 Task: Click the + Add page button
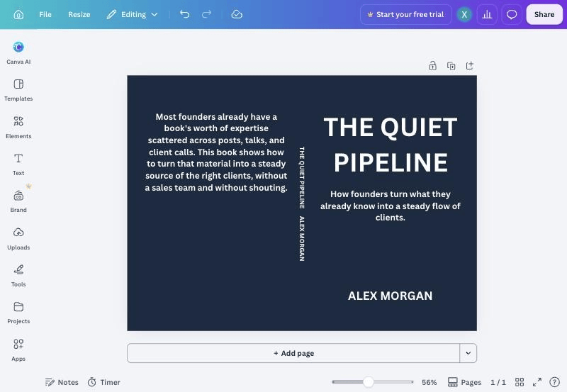(293, 353)
